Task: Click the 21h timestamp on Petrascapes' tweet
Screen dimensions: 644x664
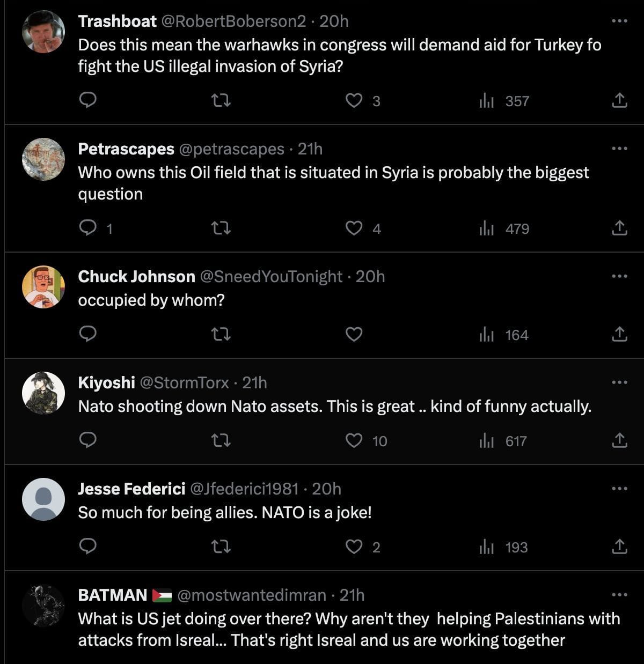Action: tap(310, 149)
